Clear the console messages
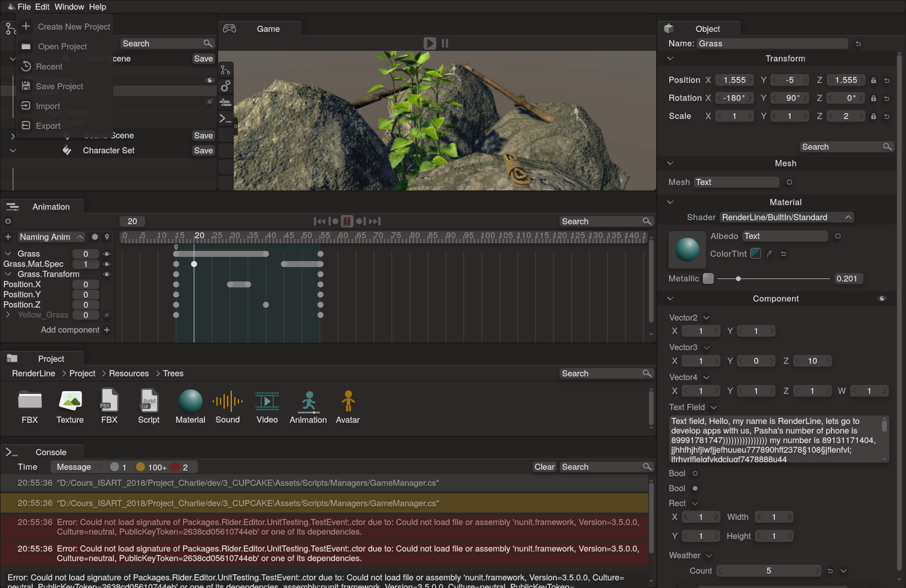The image size is (906, 588). [x=545, y=467]
